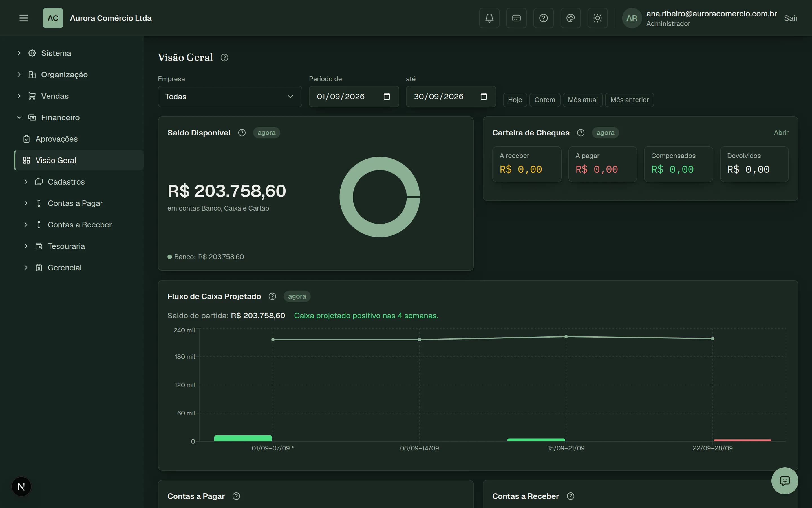The width and height of the screenshot is (812, 508).
Task: Collapse the Financeiro menu chevron
Action: coord(19,118)
